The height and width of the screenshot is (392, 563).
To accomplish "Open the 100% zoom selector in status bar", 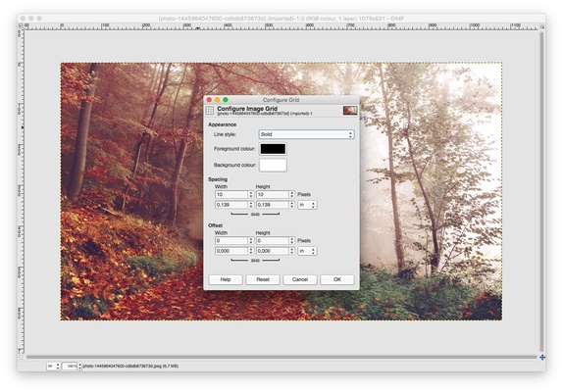I will 72,367.
